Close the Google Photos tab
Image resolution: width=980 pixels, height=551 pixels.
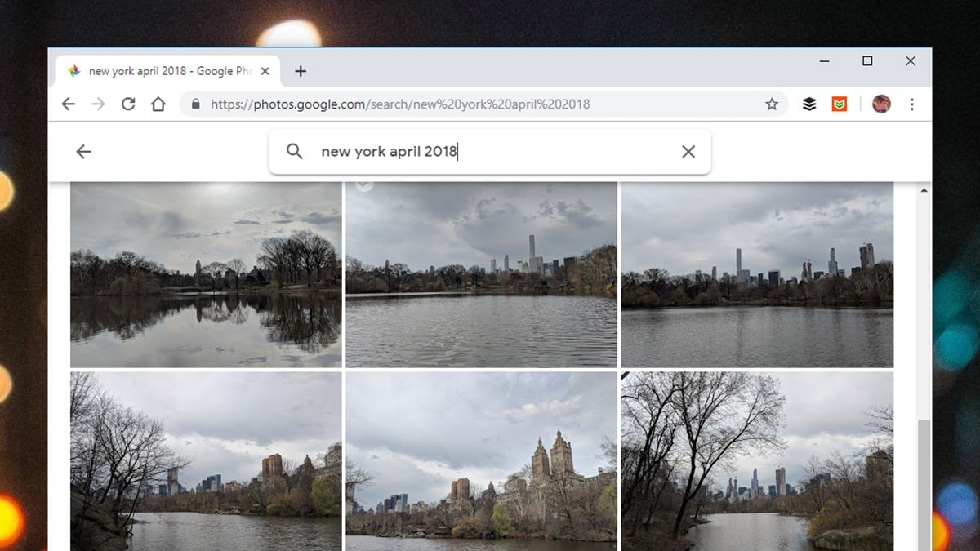[x=265, y=71]
